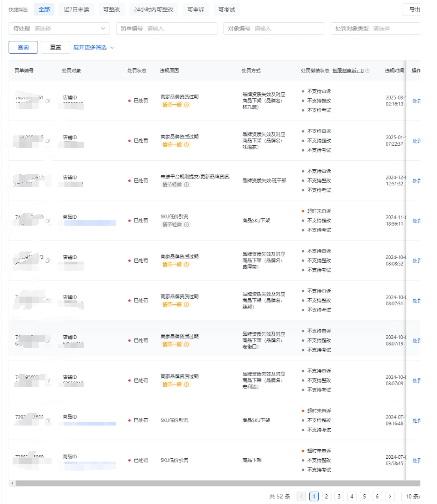Open the 10条/页 page size dropdown
The height and width of the screenshot is (504, 437).
tap(412, 496)
